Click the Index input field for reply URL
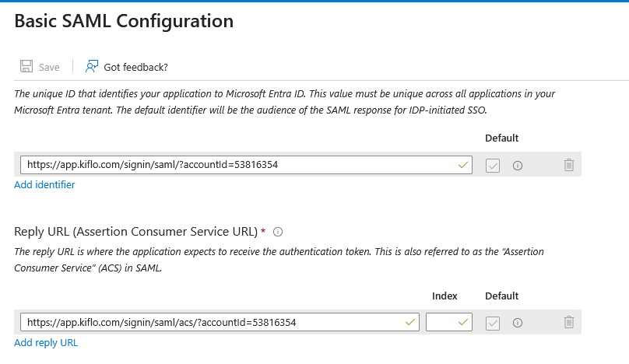The image size is (629, 364). coord(449,322)
